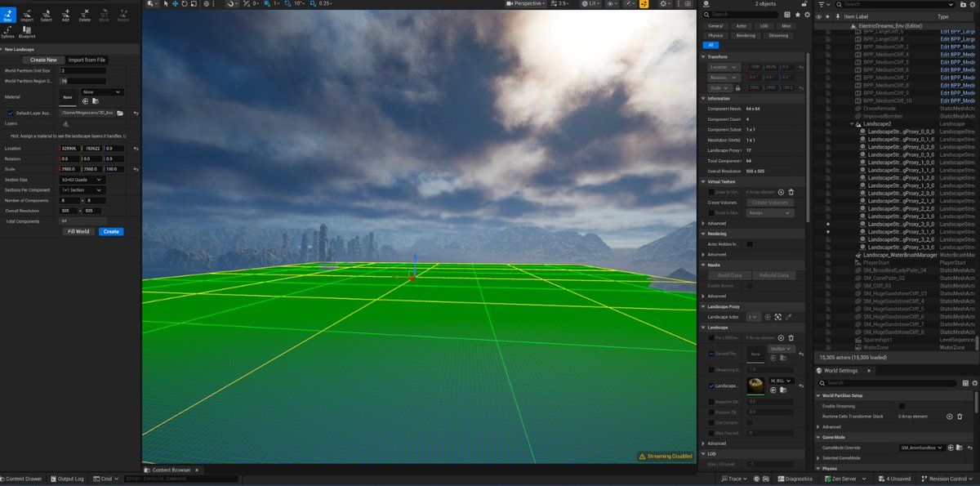Switch to the Rendering tab in Details
Screen dimensions: 980x486
(746, 34)
